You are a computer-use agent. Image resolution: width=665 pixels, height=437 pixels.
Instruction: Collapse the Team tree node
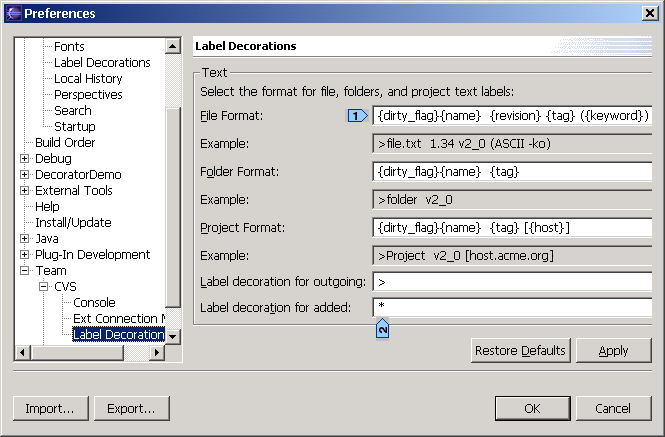pyautogui.click(x=25, y=270)
